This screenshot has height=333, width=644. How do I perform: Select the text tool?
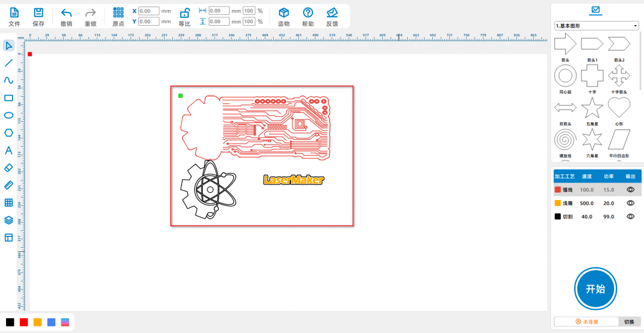(x=8, y=150)
